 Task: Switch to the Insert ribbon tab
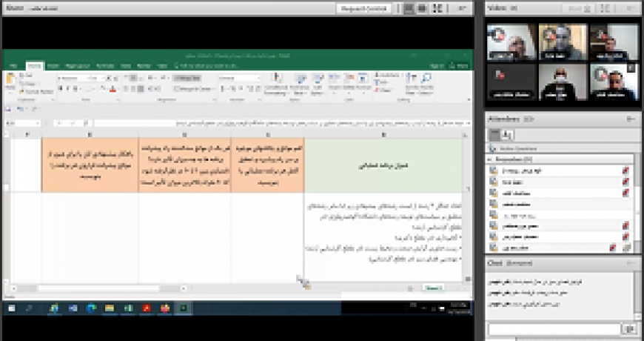pos(53,66)
